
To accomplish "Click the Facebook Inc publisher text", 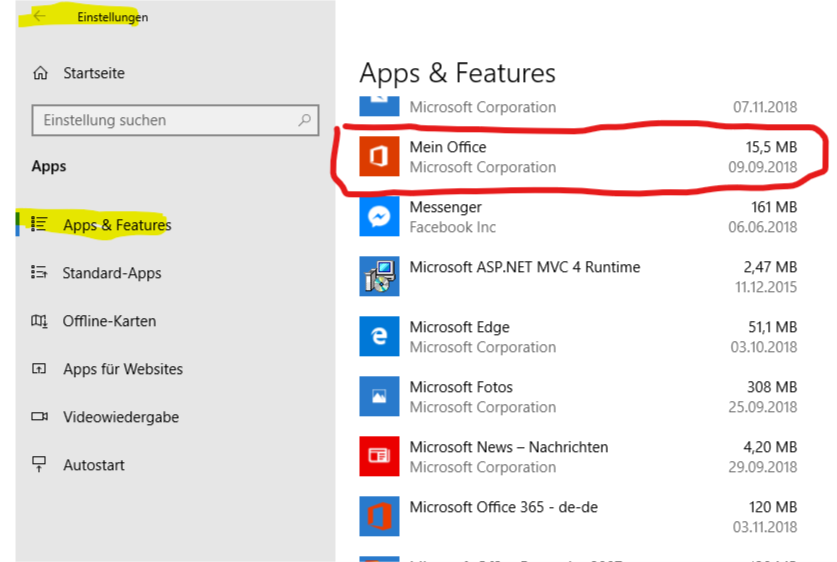I will tap(453, 227).
